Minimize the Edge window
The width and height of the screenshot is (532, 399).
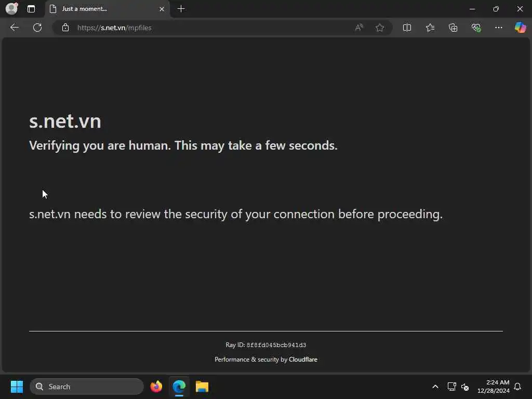[x=472, y=9]
